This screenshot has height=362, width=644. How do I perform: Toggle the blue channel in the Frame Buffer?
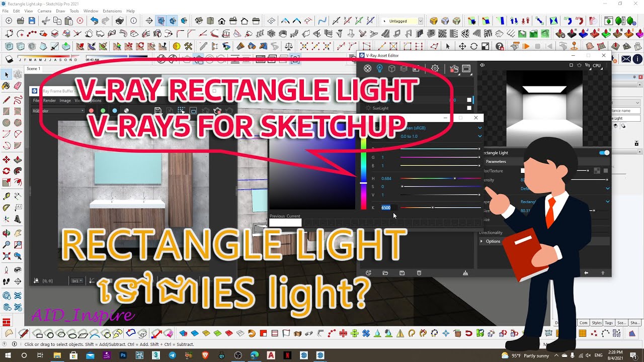(x=115, y=111)
